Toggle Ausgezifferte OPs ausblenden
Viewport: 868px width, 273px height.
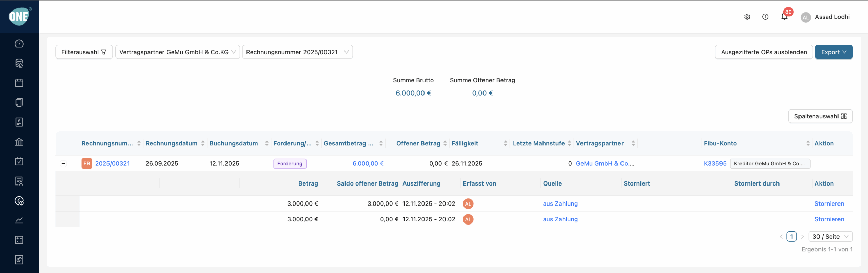point(764,52)
